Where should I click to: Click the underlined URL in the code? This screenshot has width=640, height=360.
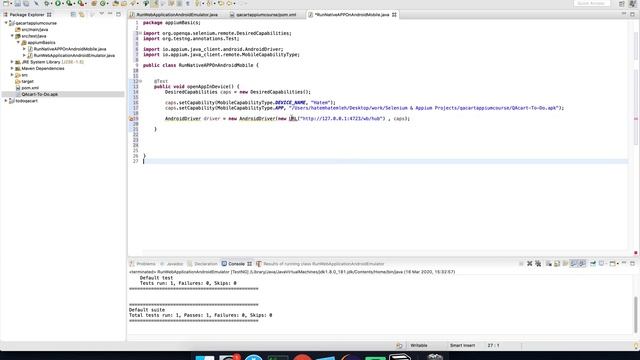(293, 118)
